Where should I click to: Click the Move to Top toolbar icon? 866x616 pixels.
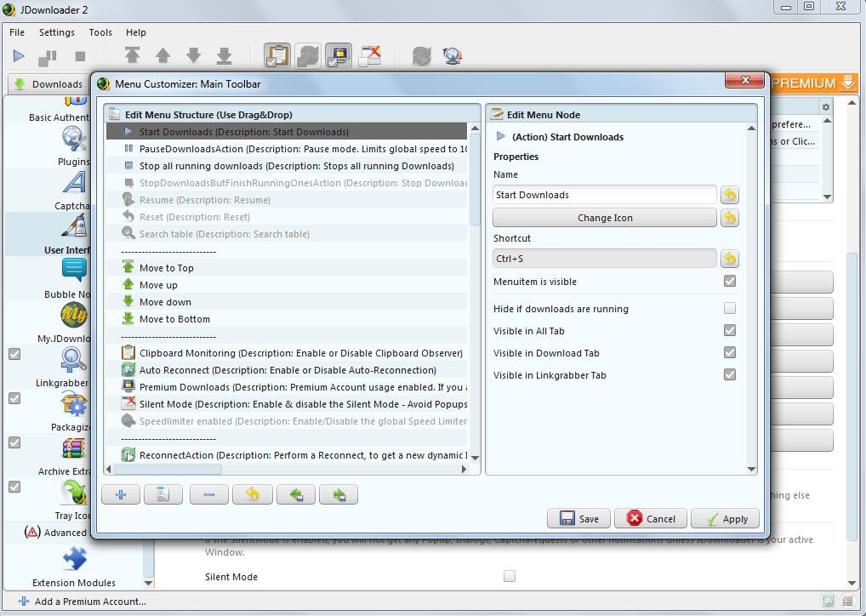click(132, 55)
